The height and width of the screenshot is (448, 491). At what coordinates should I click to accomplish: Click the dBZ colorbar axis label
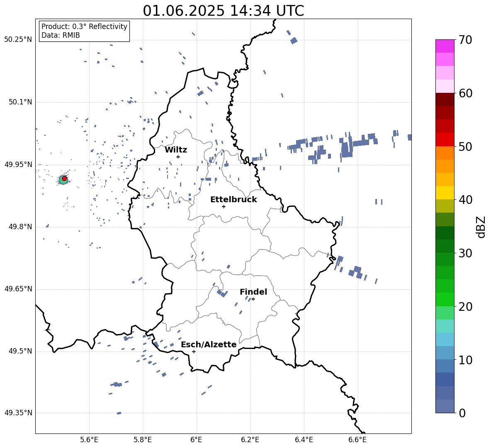[481, 227]
